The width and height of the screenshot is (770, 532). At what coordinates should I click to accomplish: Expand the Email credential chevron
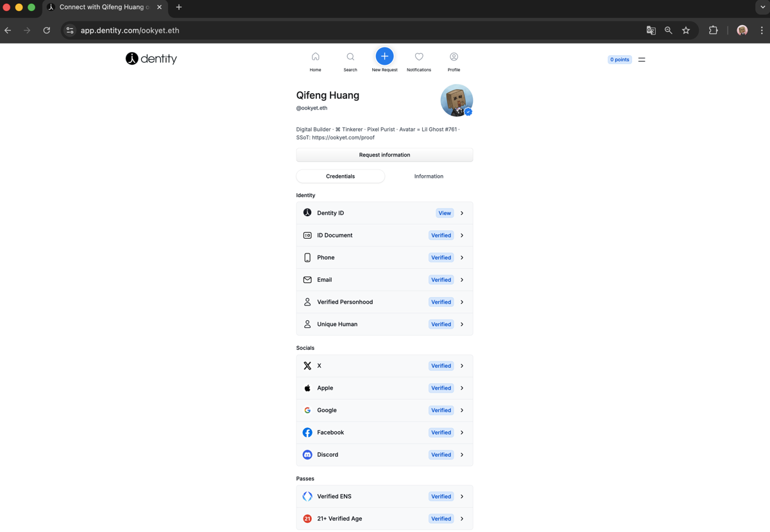(461, 280)
